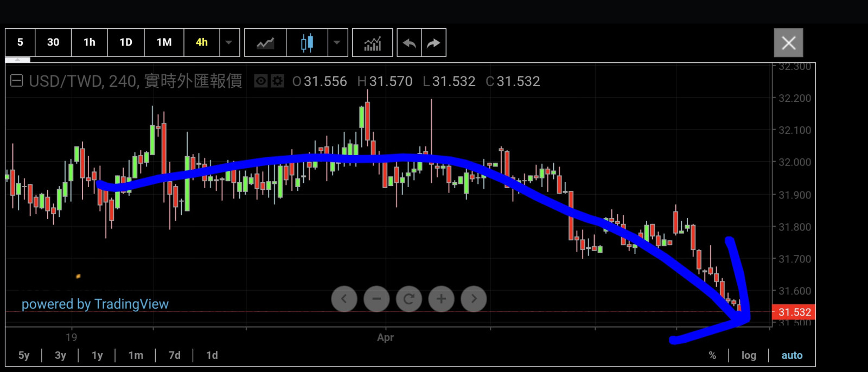Hide the USD/TWD series with the eye icon

(261, 81)
